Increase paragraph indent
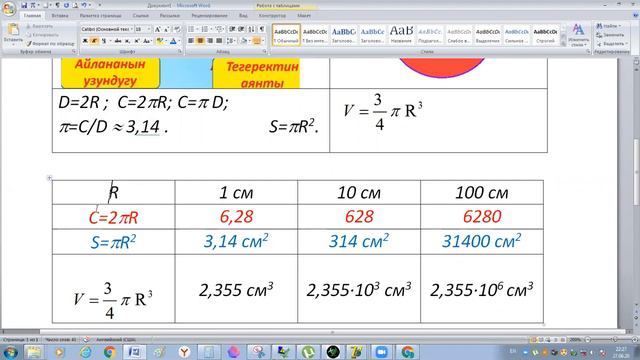This screenshot has height=360, width=640. click(242, 29)
